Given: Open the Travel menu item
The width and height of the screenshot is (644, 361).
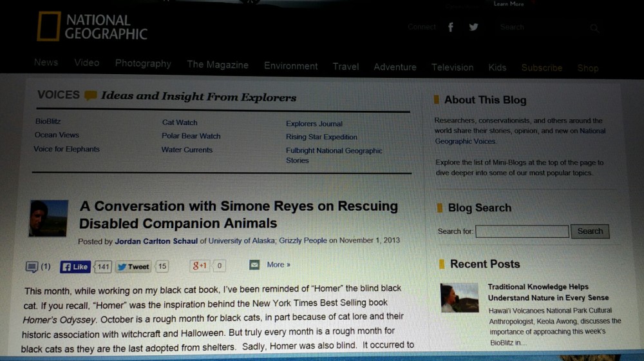Looking at the screenshot, I should (346, 66).
